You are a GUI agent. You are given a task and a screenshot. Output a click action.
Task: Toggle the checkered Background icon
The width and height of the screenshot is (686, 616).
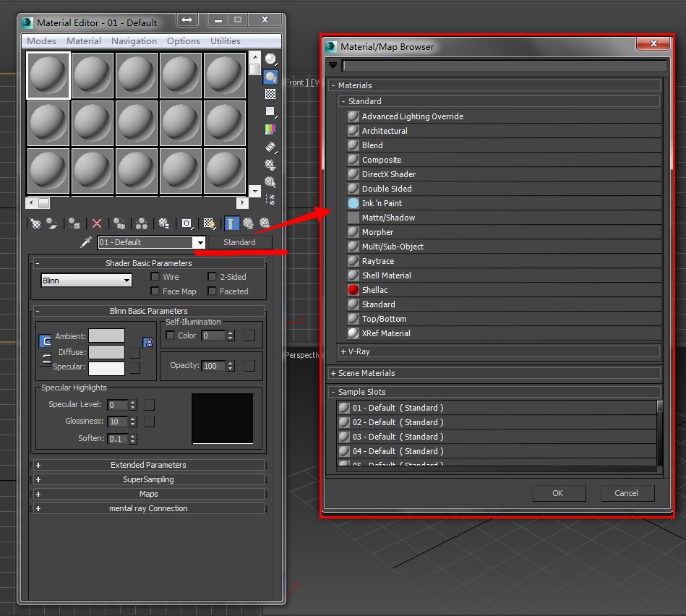pos(270,94)
